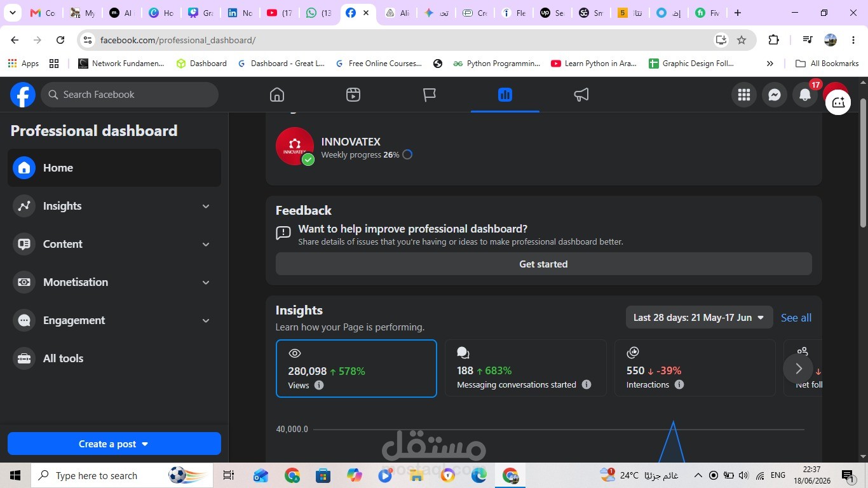Open the browser Extensions puzzle icon
The image size is (868, 488).
coord(773,40)
